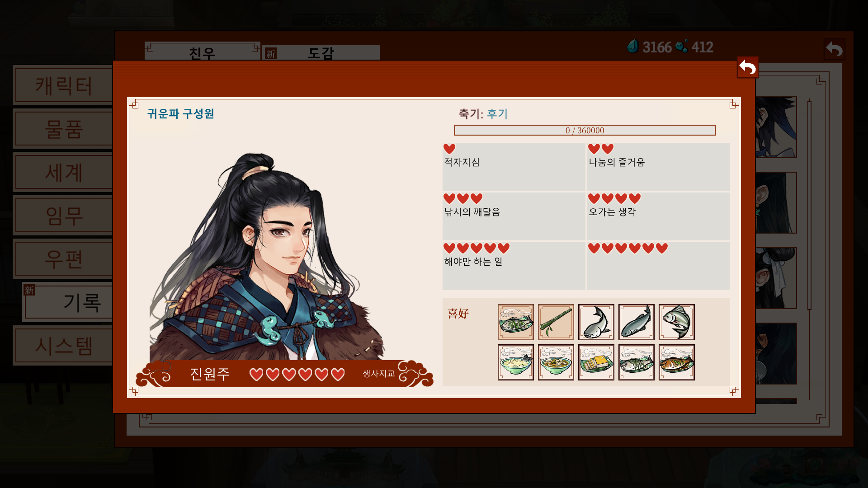Viewport: 868px width, 488px height.
Task: Select the 적자지심 one-heart story
Action: tap(514, 167)
